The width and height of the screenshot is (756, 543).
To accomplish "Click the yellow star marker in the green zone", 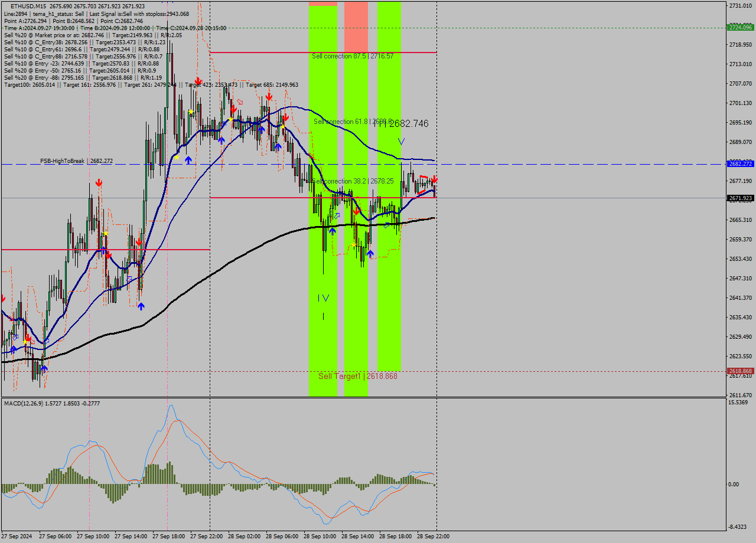I will click(353, 244).
